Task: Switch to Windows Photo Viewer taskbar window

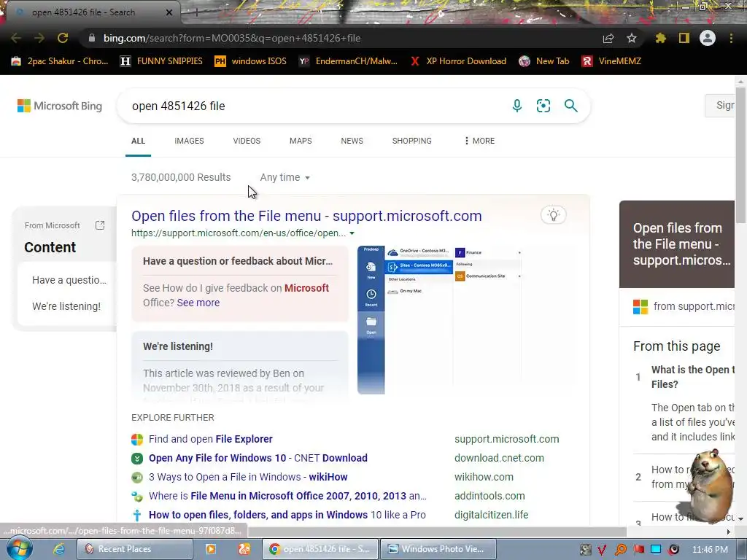Action: [x=438, y=549]
